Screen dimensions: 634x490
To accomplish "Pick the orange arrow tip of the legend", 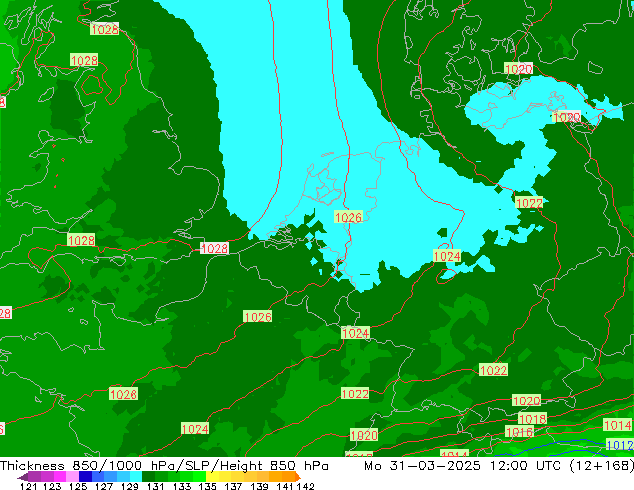I will click(x=298, y=477).
